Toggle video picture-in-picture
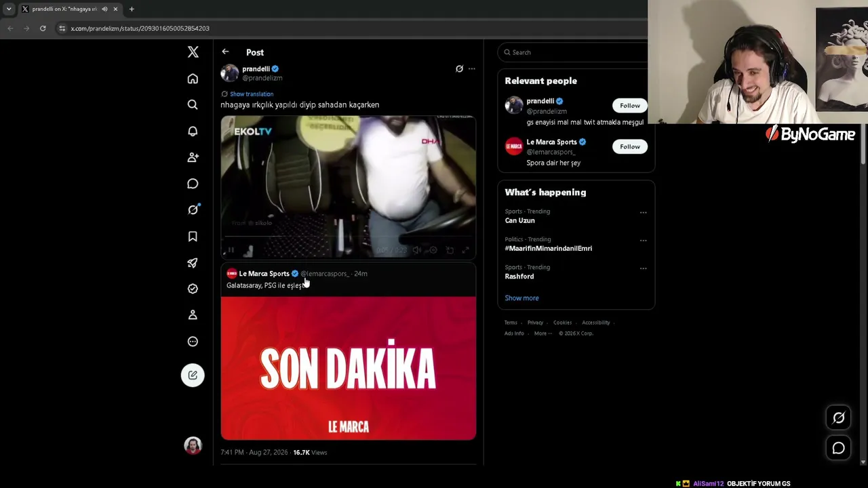 pos(450,250)
